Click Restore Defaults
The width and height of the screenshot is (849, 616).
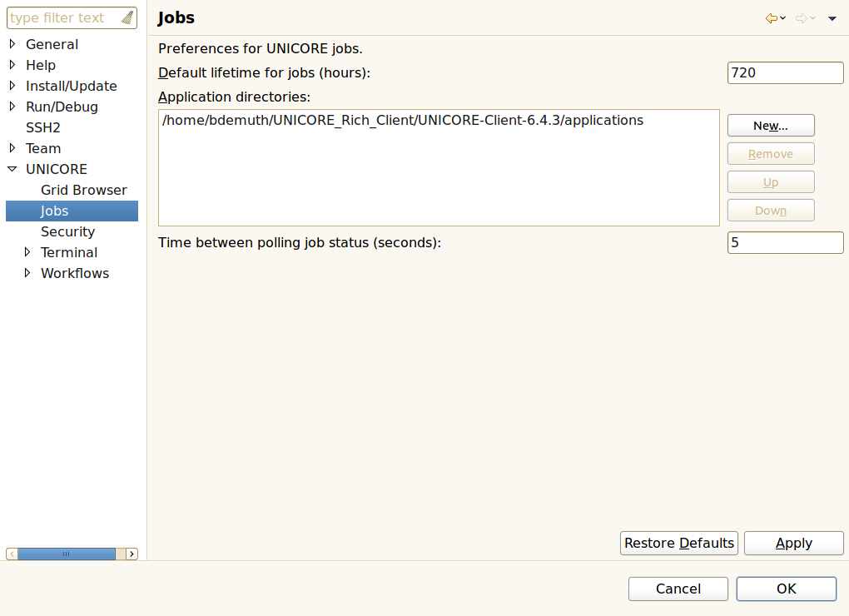pyautogui.click(x=679, y=543)
